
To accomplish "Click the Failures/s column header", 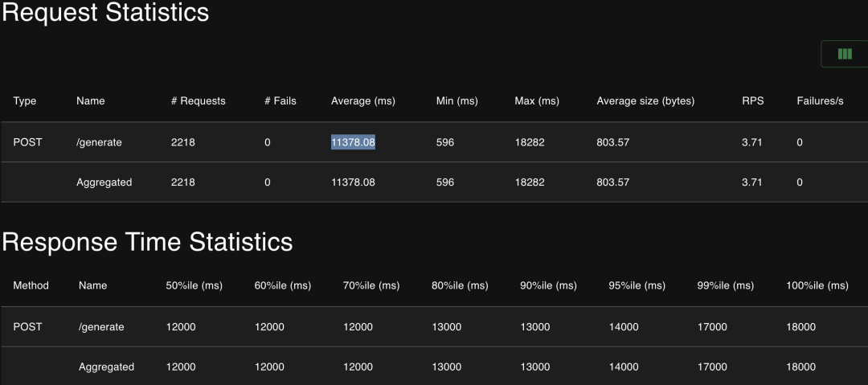I will tap(820, 101).
